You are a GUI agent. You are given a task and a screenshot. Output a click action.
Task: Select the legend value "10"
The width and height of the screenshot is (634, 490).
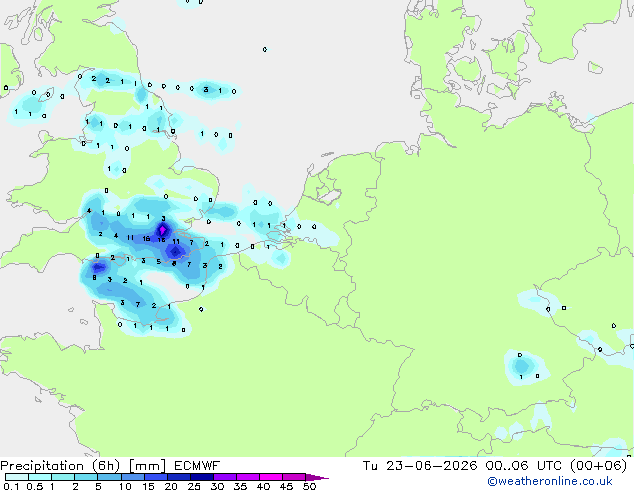(125, 486)
